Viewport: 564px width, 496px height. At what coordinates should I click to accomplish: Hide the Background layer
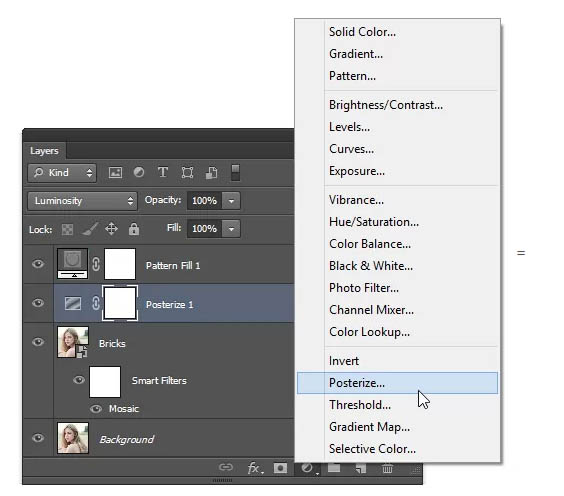(38, 438)
